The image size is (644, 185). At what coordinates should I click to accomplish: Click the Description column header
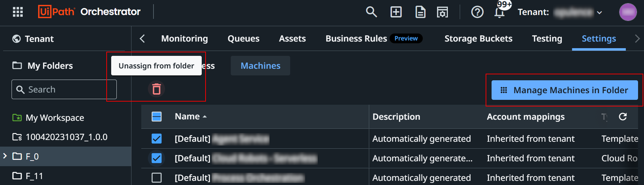pos(396,117)
